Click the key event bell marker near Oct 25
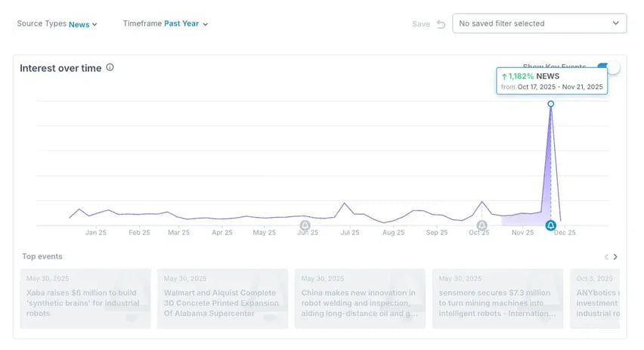The width and height of the screenshot is (644, 350). 481,225
